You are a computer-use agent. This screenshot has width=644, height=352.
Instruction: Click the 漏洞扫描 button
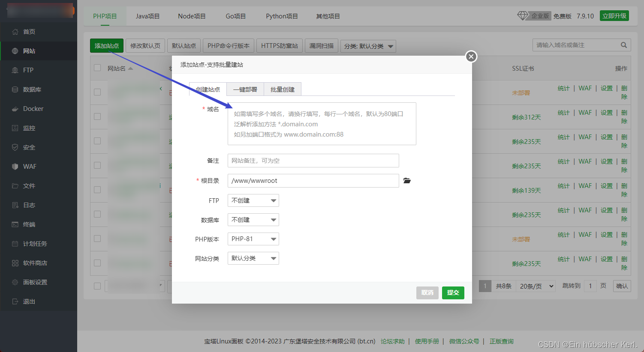[x=322, y=46]
